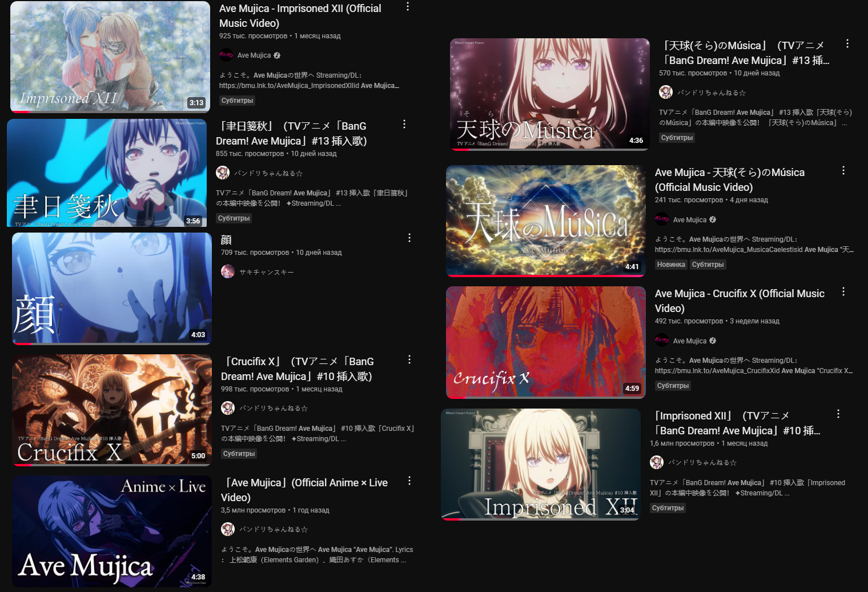Screen dimensions: 868x592
Task: Play the 顔 video thumbnail
Action: [x=112, y=289]
